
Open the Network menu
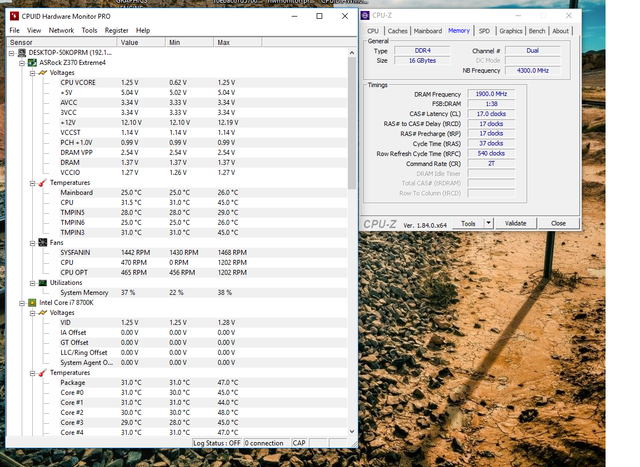61,30
